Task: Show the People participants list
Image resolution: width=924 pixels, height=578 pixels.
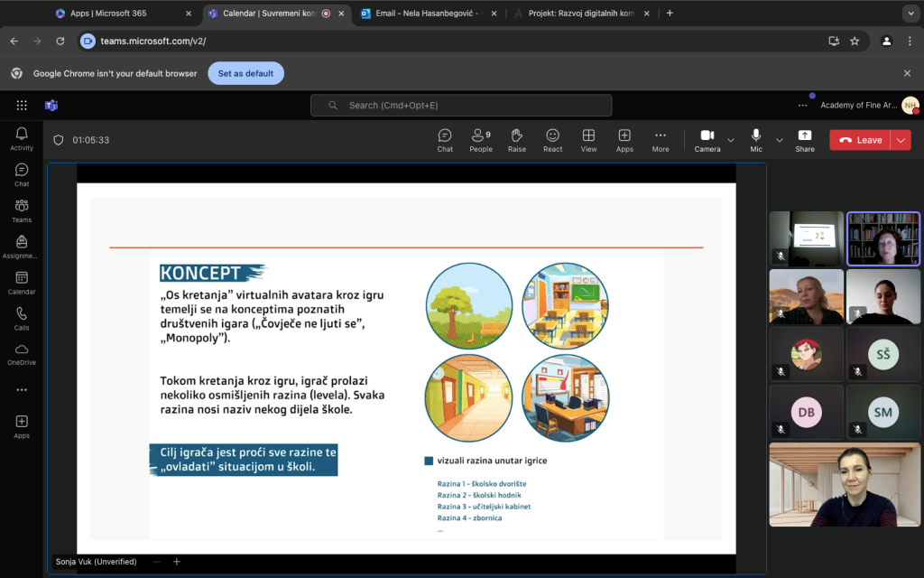Action: pos(480,140)
